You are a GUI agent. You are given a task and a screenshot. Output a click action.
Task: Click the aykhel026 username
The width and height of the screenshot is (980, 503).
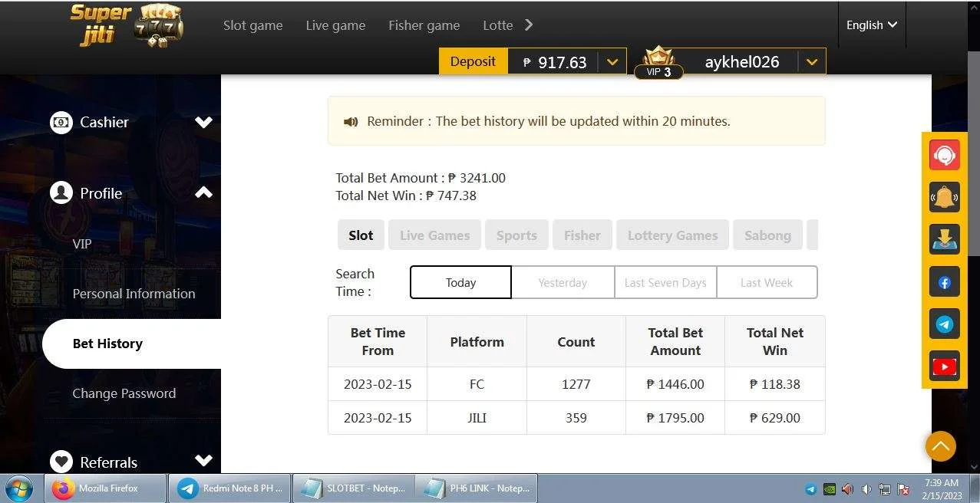[x=742, y=62]
